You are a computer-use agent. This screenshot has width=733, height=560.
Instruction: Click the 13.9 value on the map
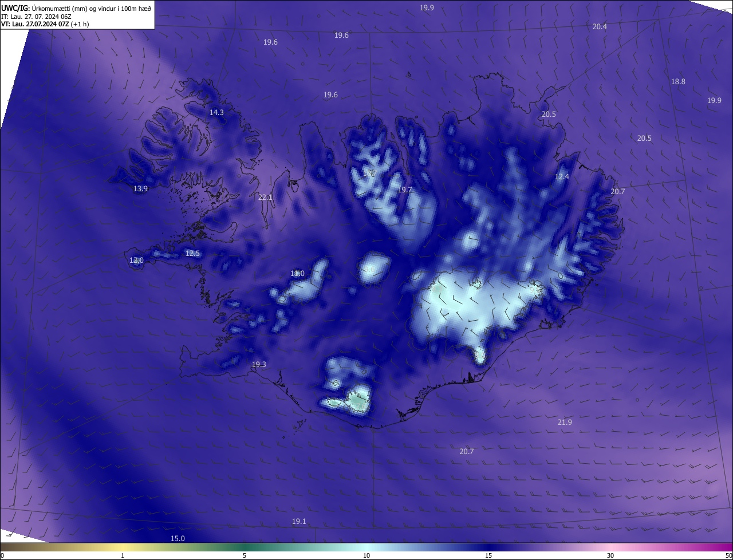140,188
